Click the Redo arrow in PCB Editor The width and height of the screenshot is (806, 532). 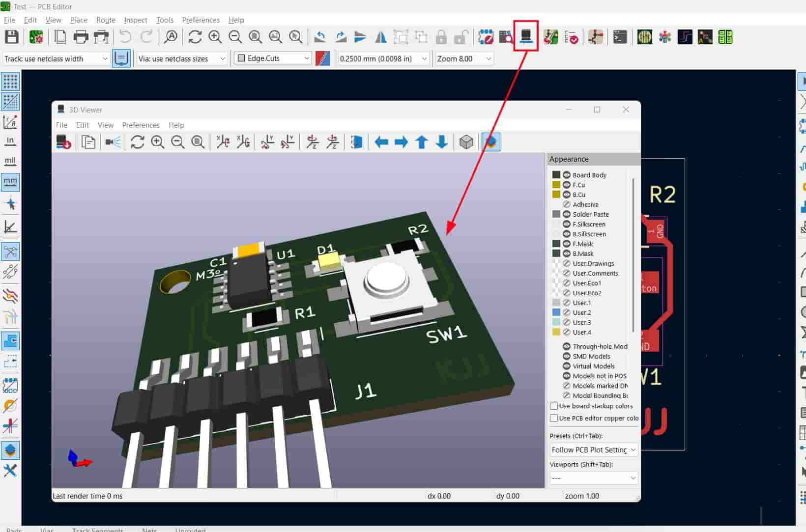(x=146, y=37)
